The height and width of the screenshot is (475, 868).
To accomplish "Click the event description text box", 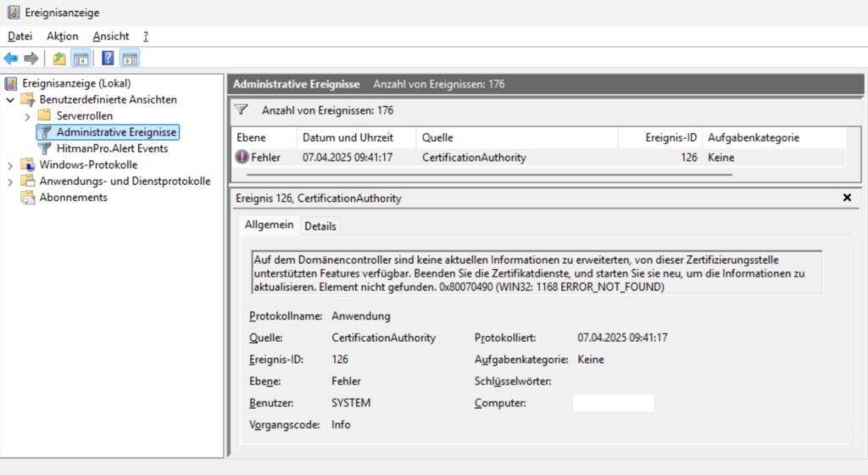I will 537,273.
